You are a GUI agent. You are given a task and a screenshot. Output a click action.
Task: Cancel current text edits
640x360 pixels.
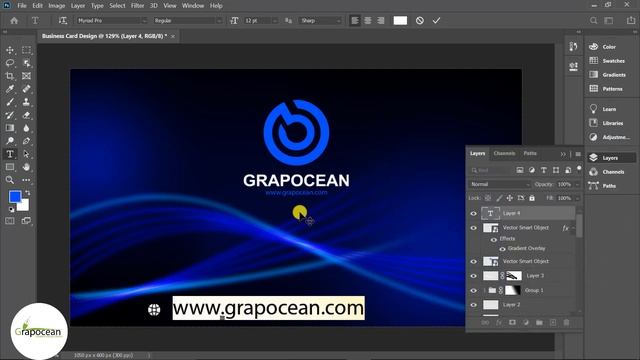click(x=420, y=20)
